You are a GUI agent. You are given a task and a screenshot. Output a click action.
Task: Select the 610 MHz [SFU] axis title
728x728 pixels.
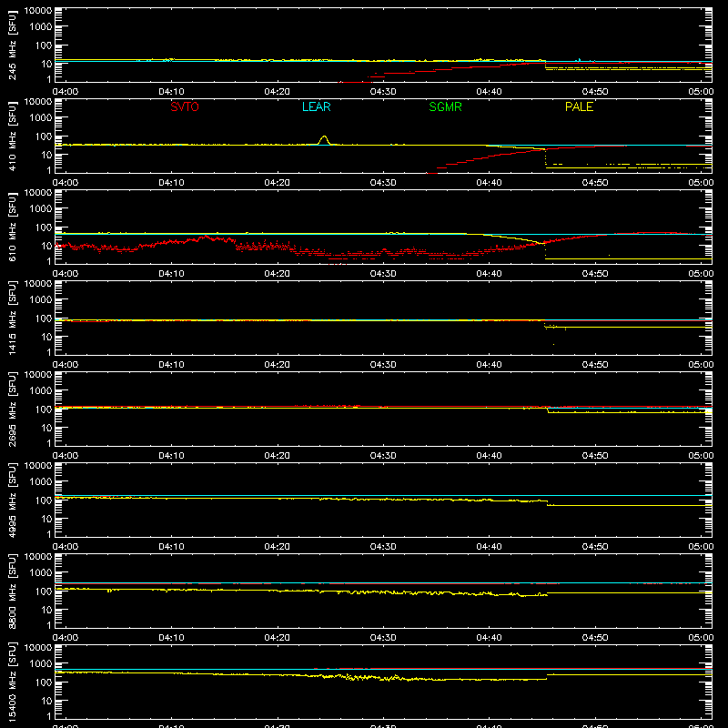[13, 227]
